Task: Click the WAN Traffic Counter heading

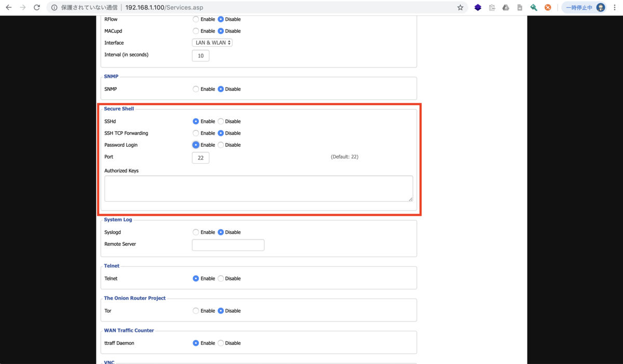Action: pyautogui.click(x=129, y=330)
